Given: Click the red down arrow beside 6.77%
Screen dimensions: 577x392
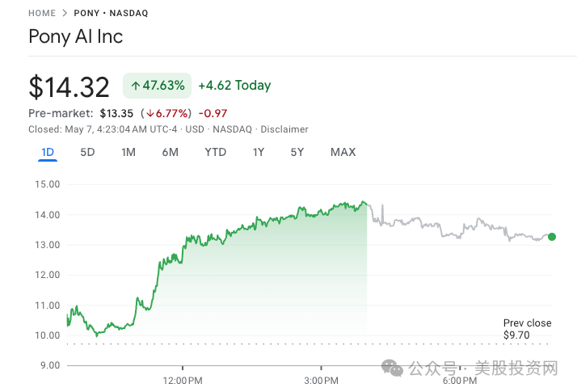Looking at the screenshot, I should point(150,113).
